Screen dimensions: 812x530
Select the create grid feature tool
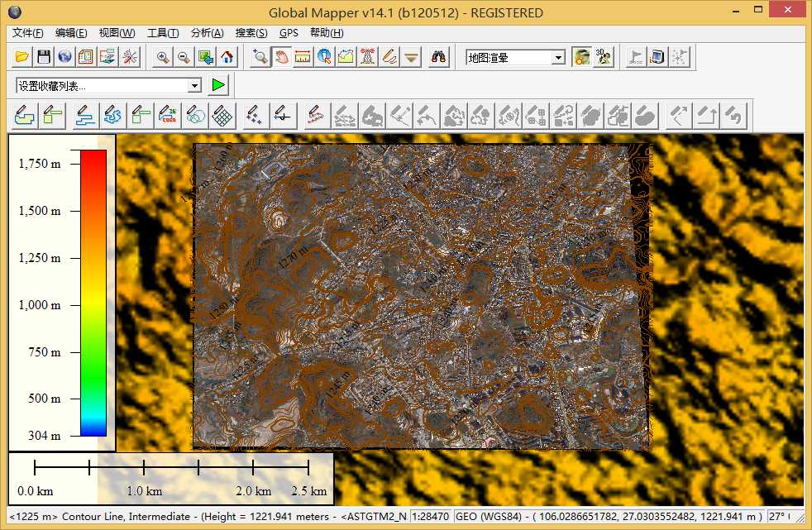pos(221,116)
